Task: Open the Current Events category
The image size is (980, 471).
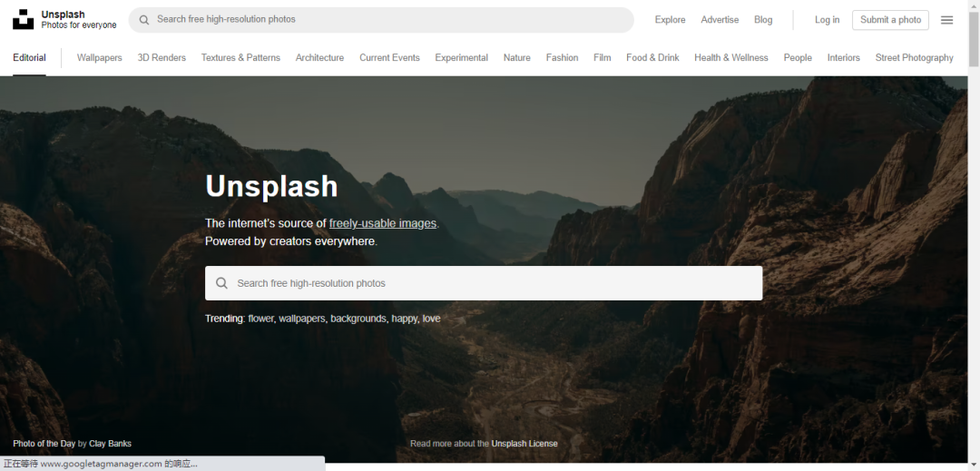Action: [x=389, y=57]
